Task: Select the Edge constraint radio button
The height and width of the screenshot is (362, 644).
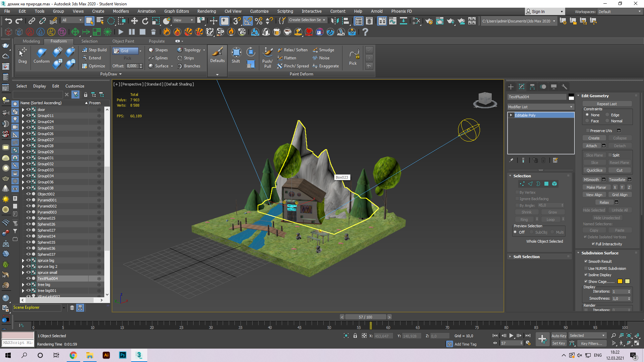Action: pyautogui.click(x=607, y=115)
